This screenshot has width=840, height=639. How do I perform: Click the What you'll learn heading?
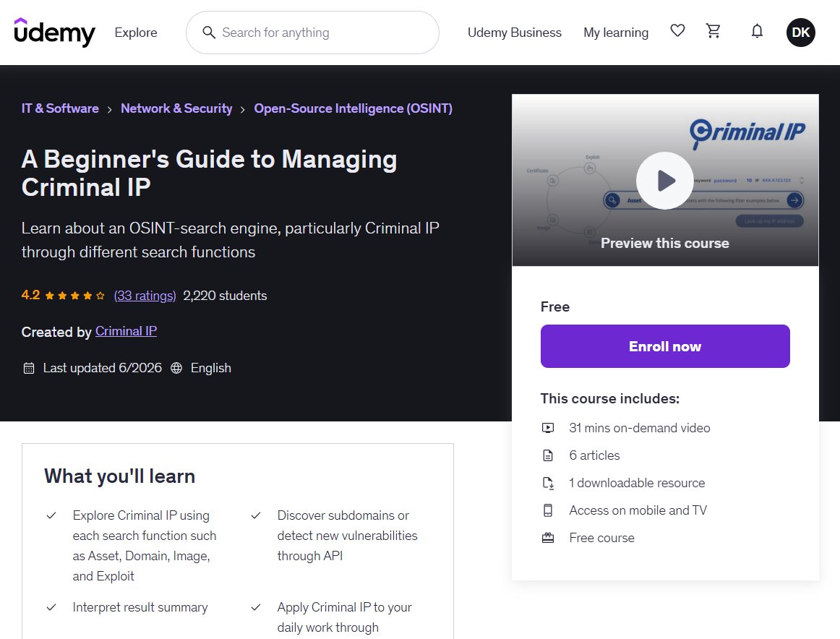[119, 476]
